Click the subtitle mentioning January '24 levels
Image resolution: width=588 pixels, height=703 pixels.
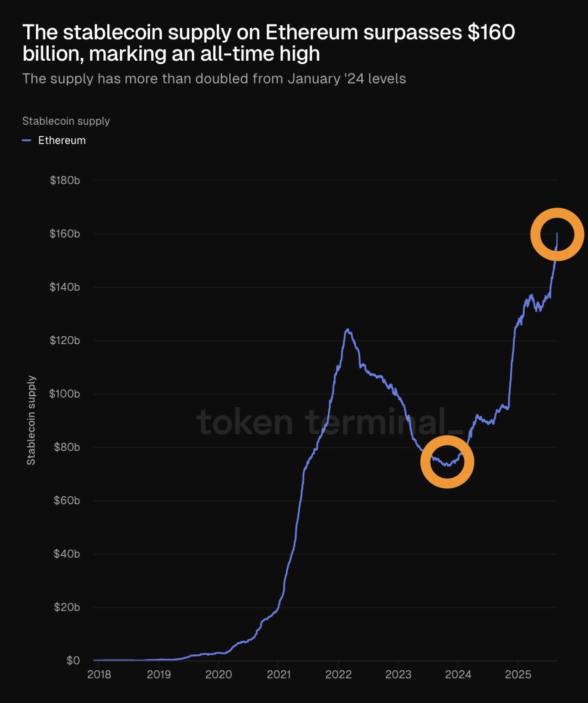[214, 79]
